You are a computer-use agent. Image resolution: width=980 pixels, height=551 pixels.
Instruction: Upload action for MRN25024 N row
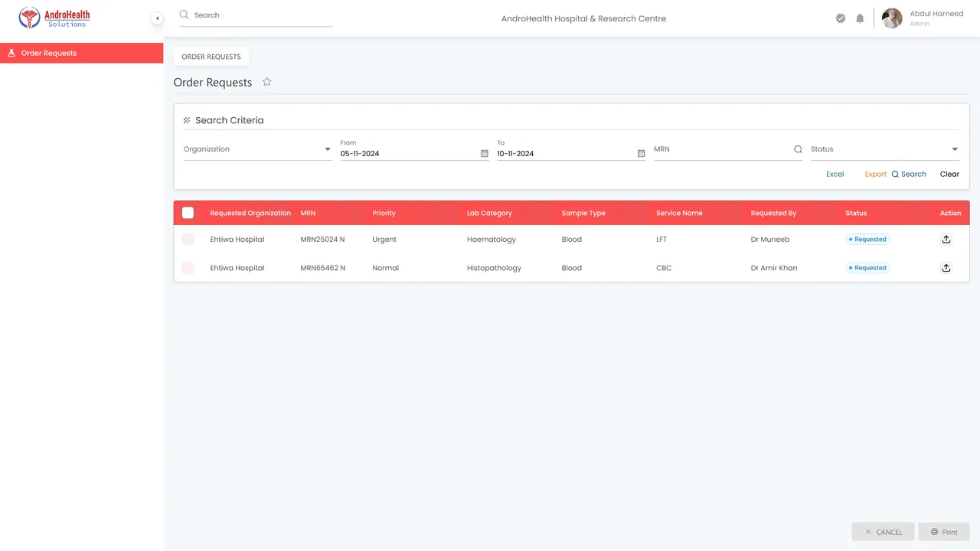pyautogui.click(x=946, y=240)
